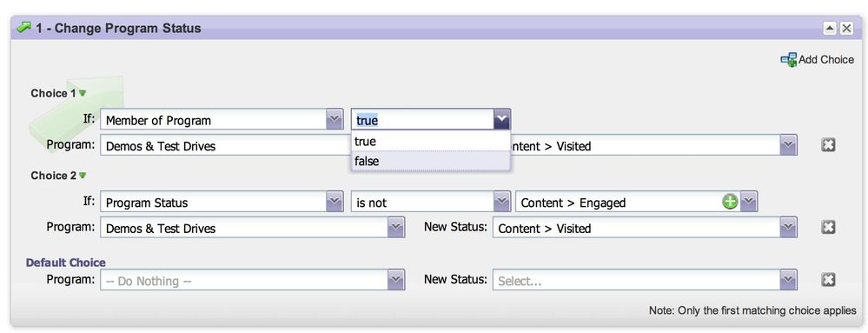Click the Add Choice link text
Viewport: 868px width, 333px height.
(x=826, y=60)
